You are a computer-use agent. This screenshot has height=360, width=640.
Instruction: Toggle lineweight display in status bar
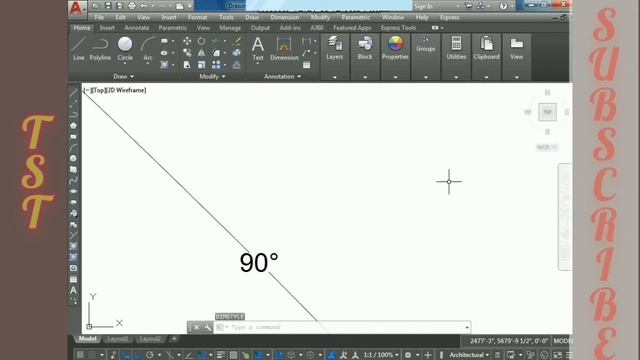click(221, 355)
